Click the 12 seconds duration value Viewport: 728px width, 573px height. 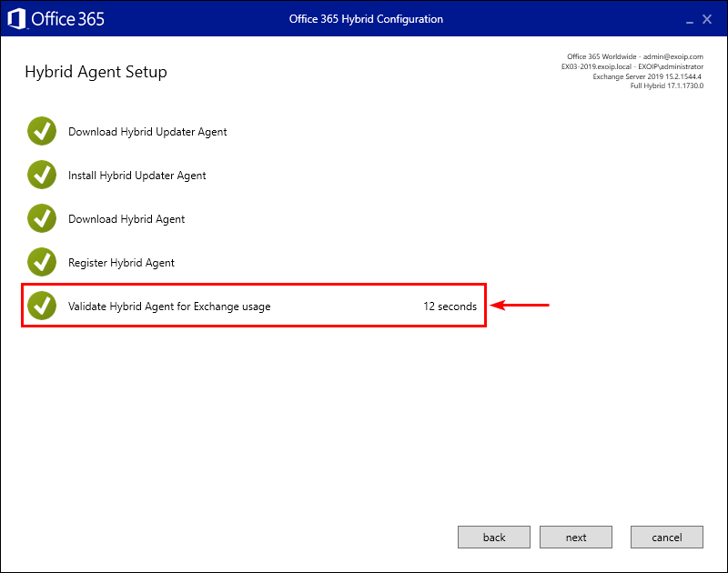[450, 307]
